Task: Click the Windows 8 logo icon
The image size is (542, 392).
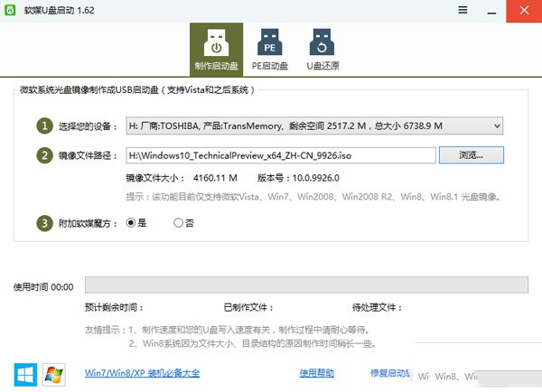Action: (25, 373)
